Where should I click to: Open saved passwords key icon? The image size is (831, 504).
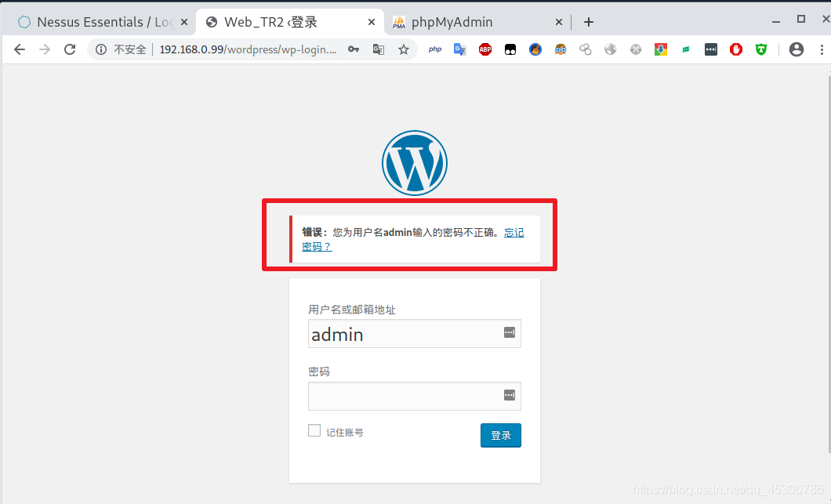point(354,49)
